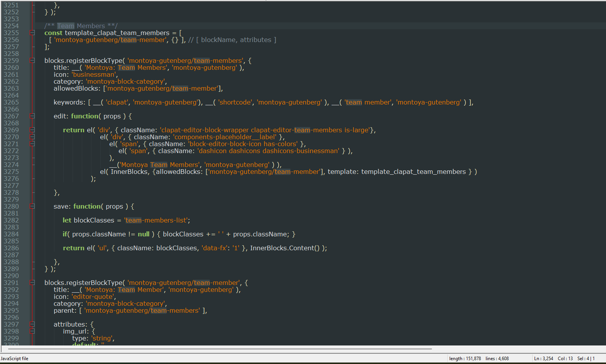Click 'InnerBlocks,' on line 3275
Screen dimensions: 606x364
[130, 172]
